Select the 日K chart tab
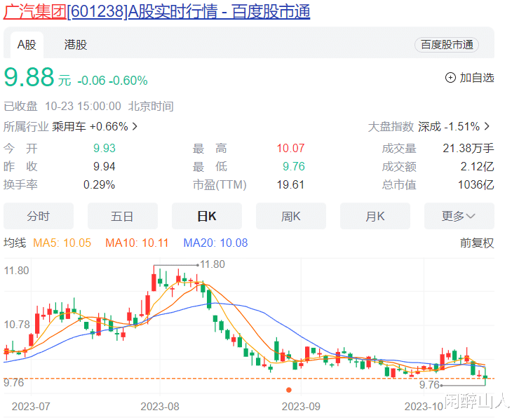 click(x=207, y=216)
